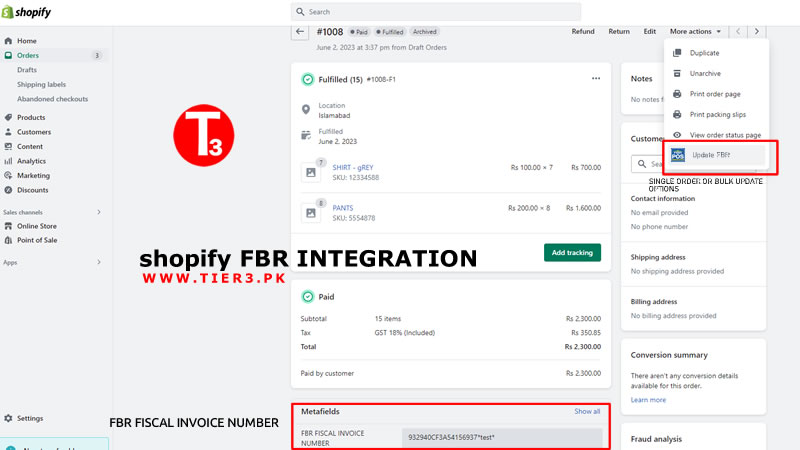Go back with the arrow button
The width and height of the screenshot is (800, 450).
pos(300,32)
